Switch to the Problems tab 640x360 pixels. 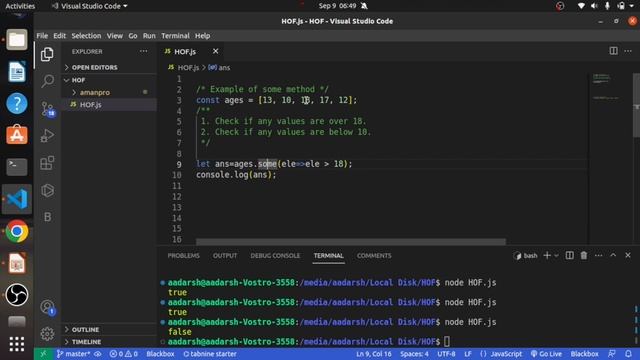183,256
